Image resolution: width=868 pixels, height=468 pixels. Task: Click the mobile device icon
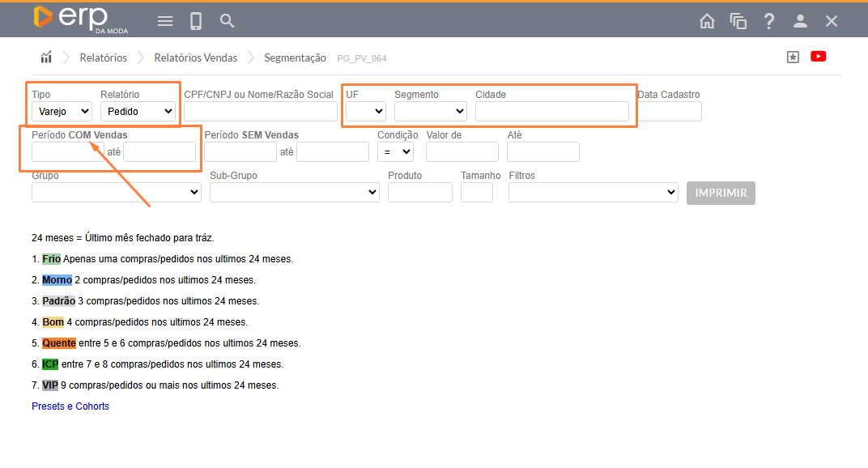pyautogui.click(x=196, y=21)
